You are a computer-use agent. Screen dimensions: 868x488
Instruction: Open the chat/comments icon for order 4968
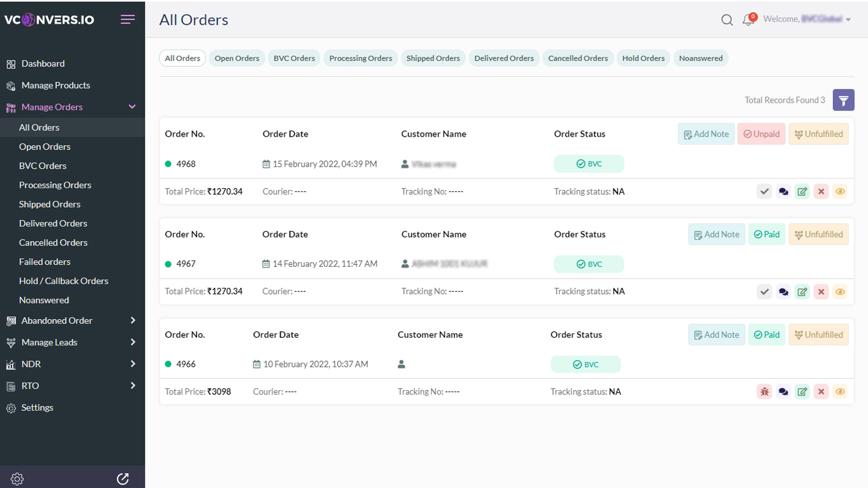pos(783,191)
